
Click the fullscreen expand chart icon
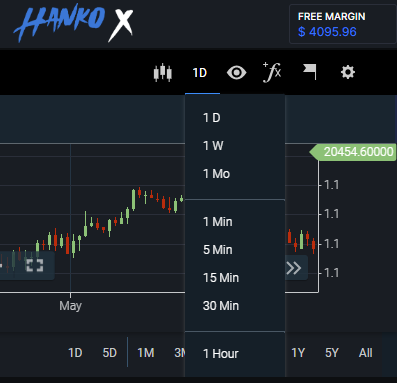coord(35,265)
